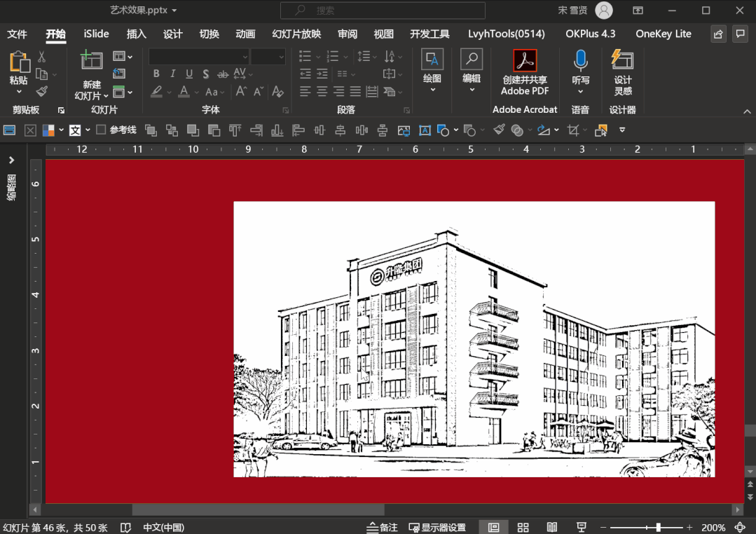
Task: Click the Create and Share Adobe PDF icon
Action: (525, 61)
